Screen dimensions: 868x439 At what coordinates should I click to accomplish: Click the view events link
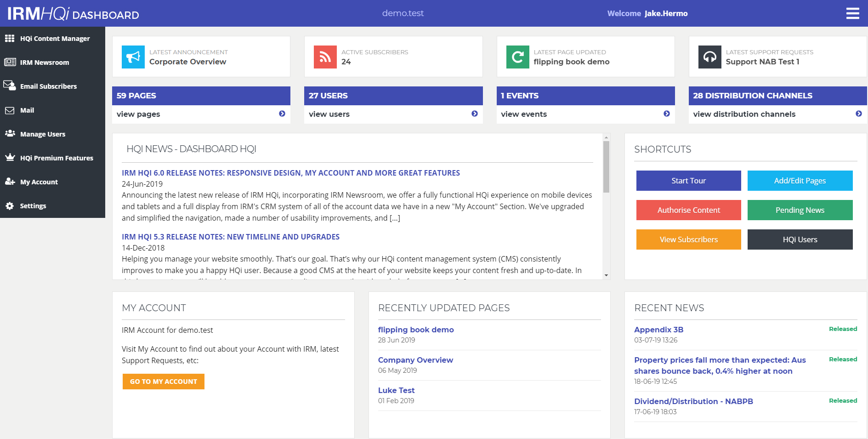click(x=524, y=114)
